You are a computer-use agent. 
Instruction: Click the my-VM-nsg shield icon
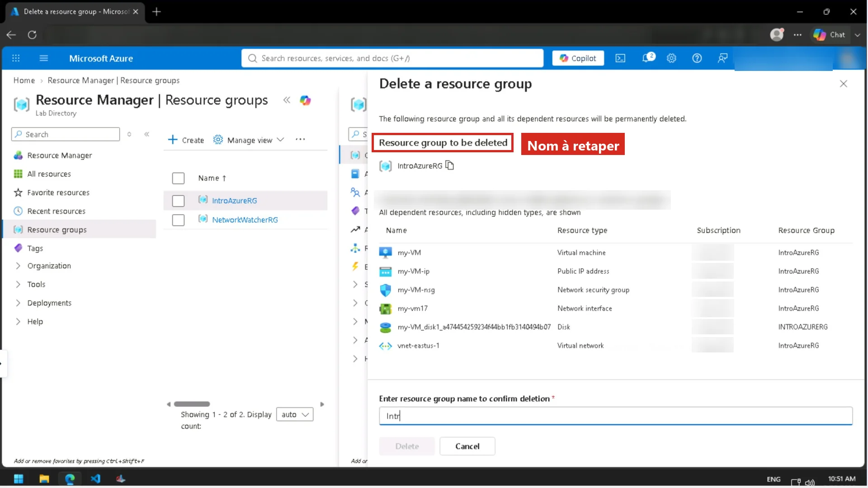[386, 290]
